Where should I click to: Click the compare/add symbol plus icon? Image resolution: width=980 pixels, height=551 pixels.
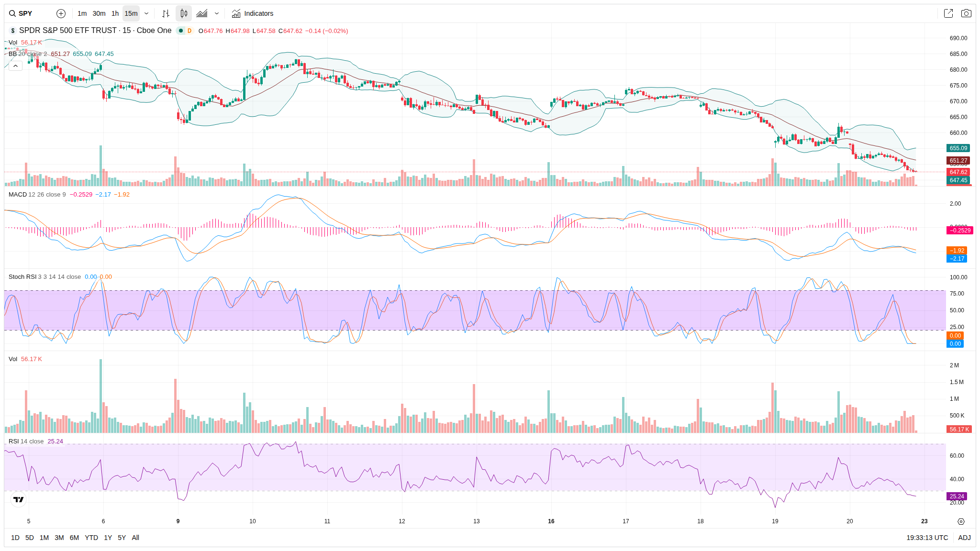point(61,13)
